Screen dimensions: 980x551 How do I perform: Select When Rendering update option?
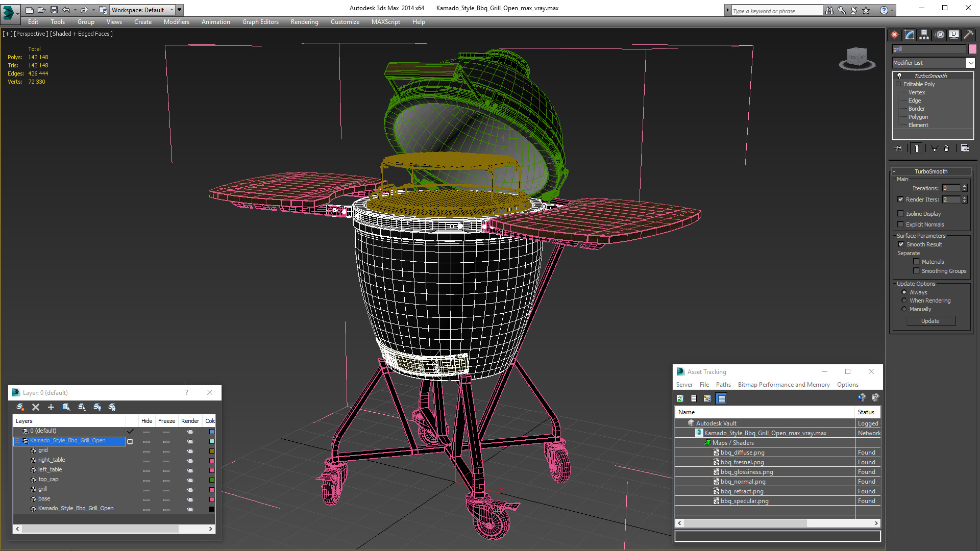coord(904,300)
